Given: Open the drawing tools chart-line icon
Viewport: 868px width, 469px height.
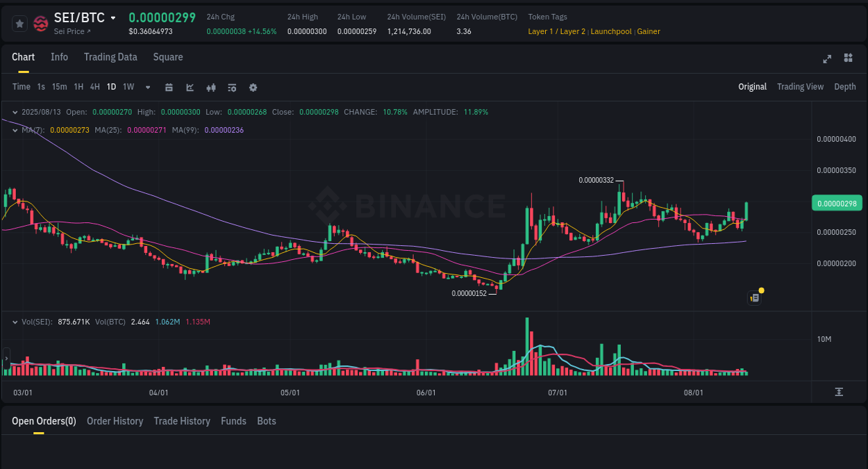Looking at the screenshot, I should (x=190, y=88).
